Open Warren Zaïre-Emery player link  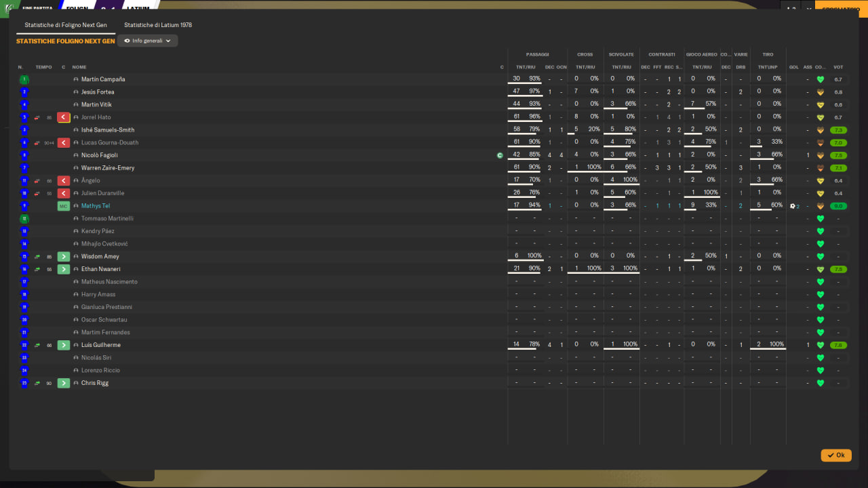tap(108, 168)
